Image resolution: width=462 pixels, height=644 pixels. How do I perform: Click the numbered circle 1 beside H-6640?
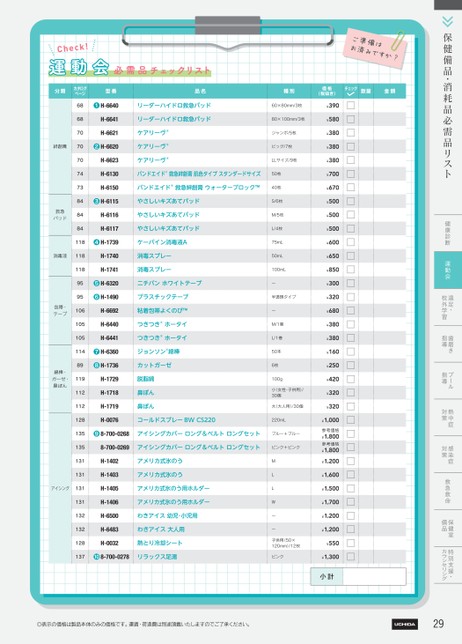pos(97,106)
